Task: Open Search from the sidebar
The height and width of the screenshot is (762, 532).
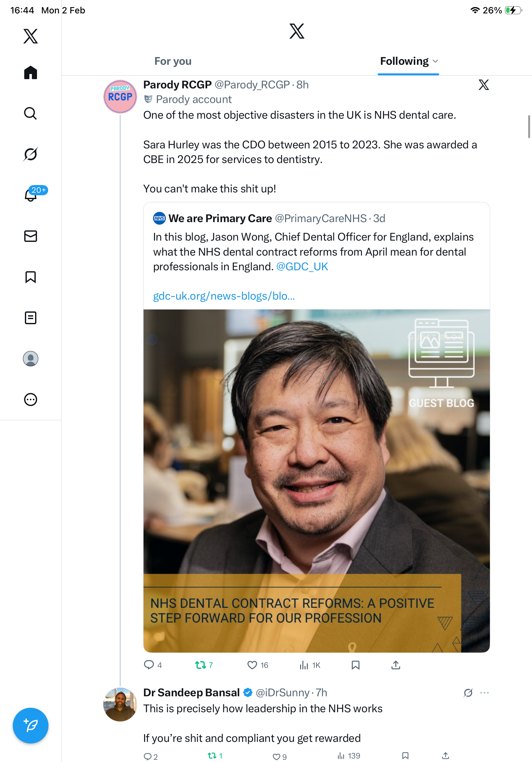Action: (x=31, y=114)
